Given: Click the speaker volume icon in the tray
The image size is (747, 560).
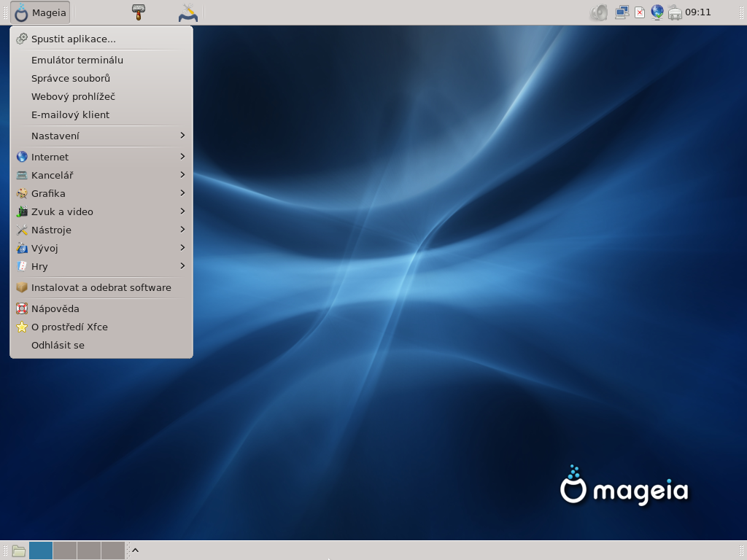Looking at the screenshot, I should [x=599, y=12].
